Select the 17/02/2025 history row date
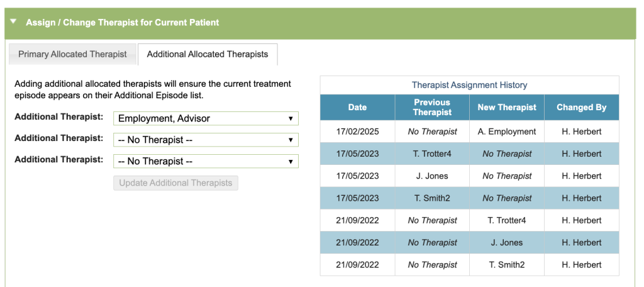Viewport: 644px width, 287px height. 357,132
